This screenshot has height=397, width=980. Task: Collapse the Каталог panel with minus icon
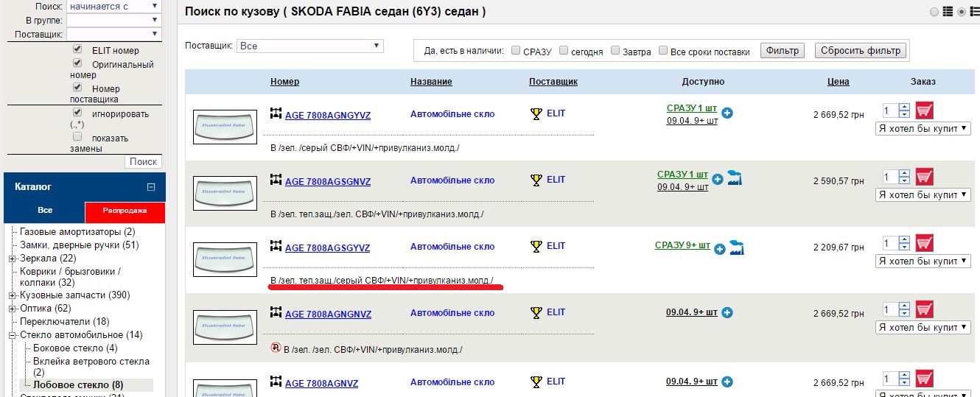[x=151, y=187]
